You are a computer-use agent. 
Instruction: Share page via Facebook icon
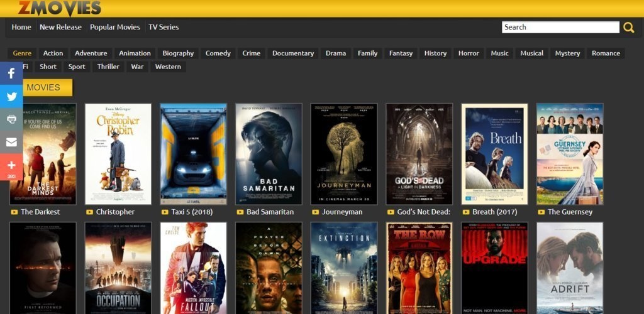pos(11,73)
